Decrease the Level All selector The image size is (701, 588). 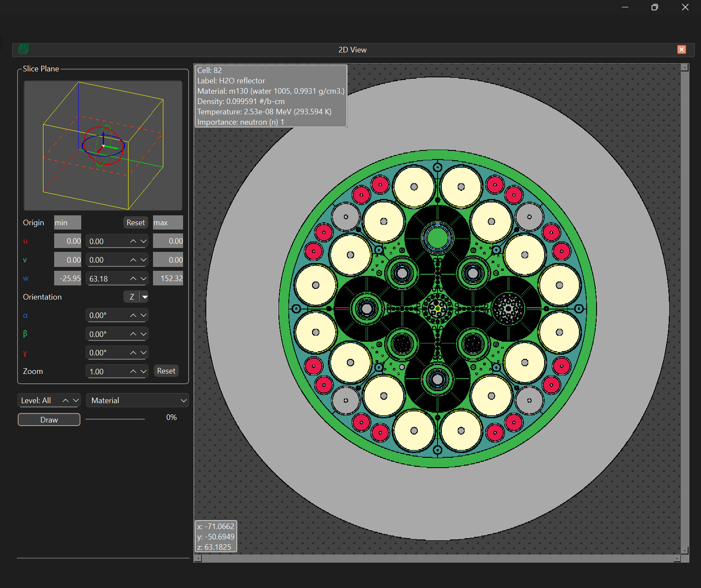tap(76, 400)
